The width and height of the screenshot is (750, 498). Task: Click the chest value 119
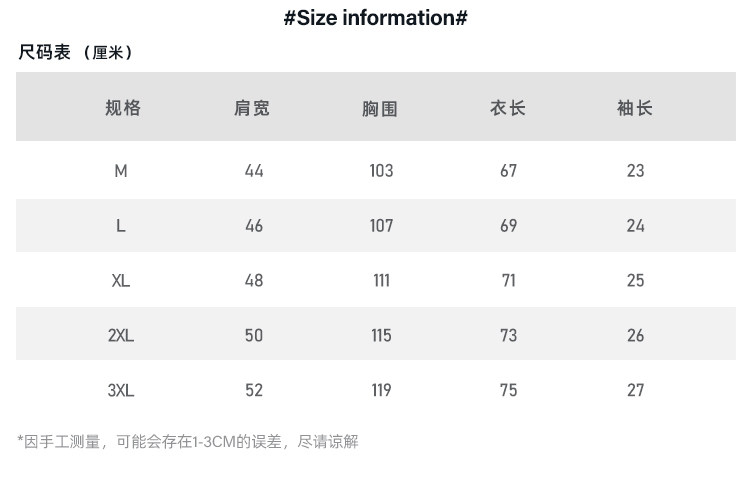coord(381,390)
